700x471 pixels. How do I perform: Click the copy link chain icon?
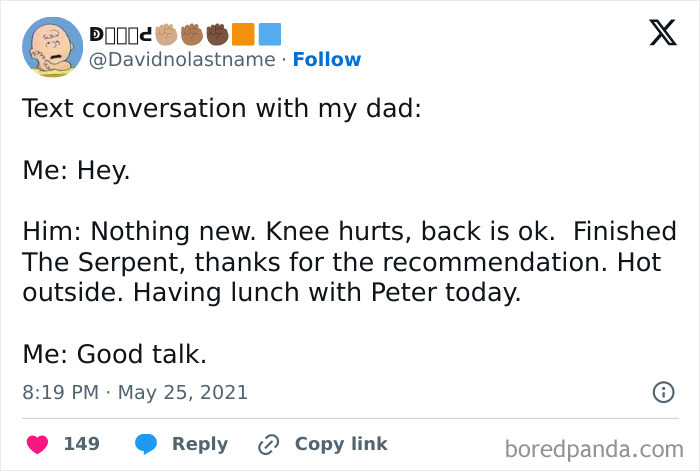(269, 444)
